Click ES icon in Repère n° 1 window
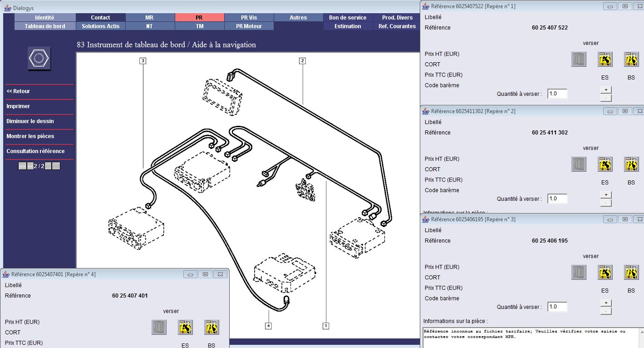 [x=605, y=59]
